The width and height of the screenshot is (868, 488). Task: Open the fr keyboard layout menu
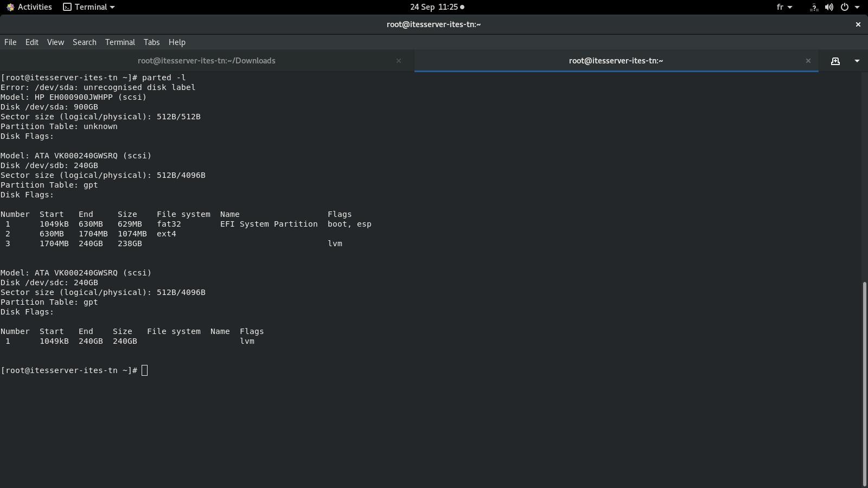tap(784, 7)
